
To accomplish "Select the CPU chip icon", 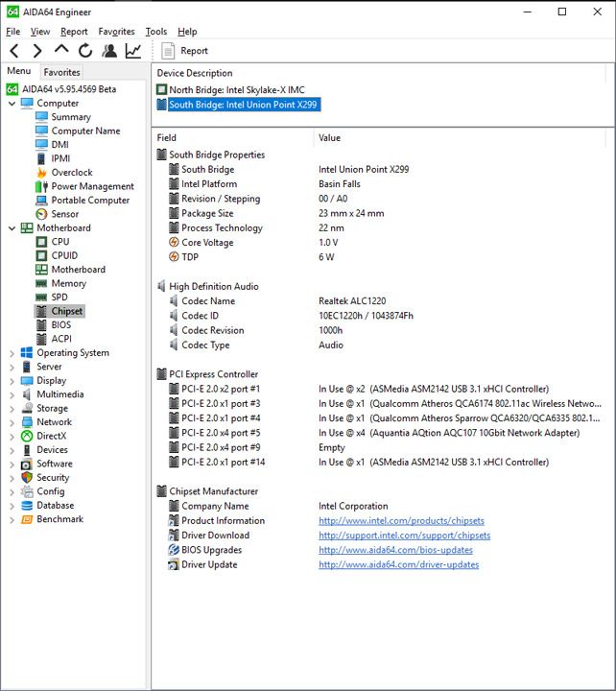I will click(x=41, y=242).
